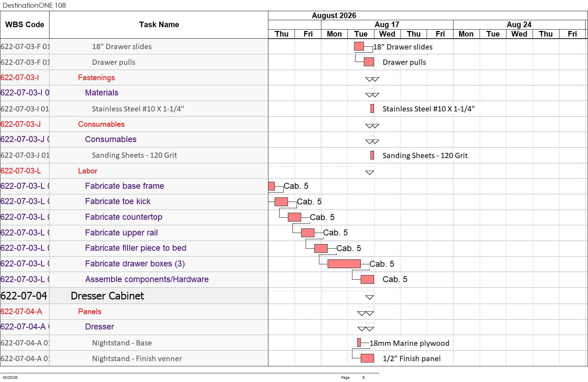Select the Sanding Sheets - 120 Grit bar
This screenshot has width=588, height=382.
pyautogui.click(x=372, y=155)
